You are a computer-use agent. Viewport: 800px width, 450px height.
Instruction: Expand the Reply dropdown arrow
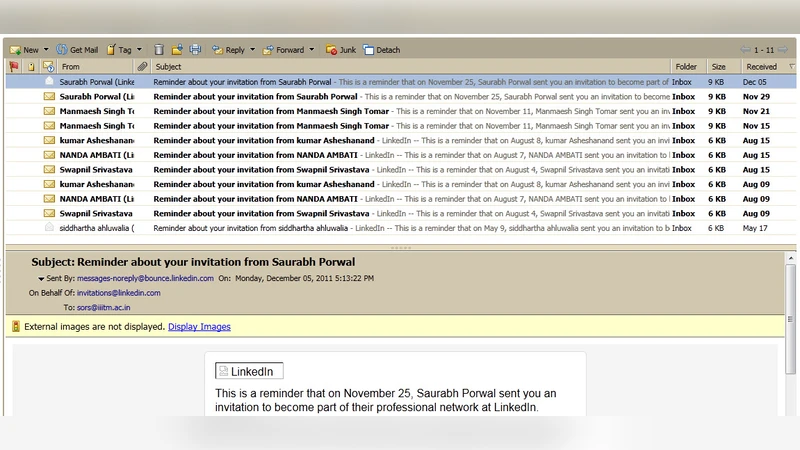click(x=252, y=50)
